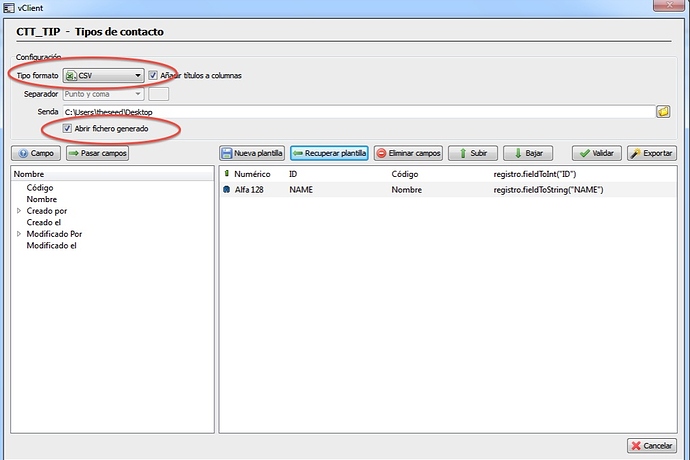The height and width of the screenshot is (460, 690).
Task: Click the Nombre column header in field tree
Action: (112, 174)
